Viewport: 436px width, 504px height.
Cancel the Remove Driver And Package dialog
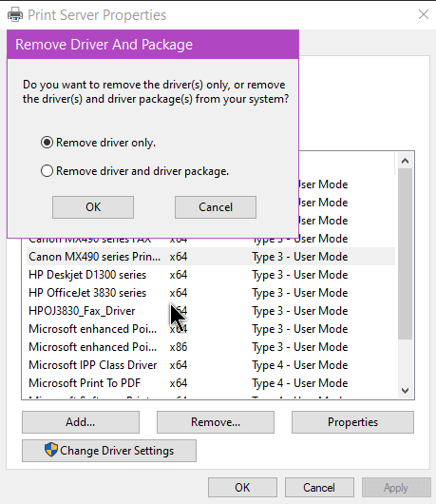pyautogui.click(x=216, y=207)
